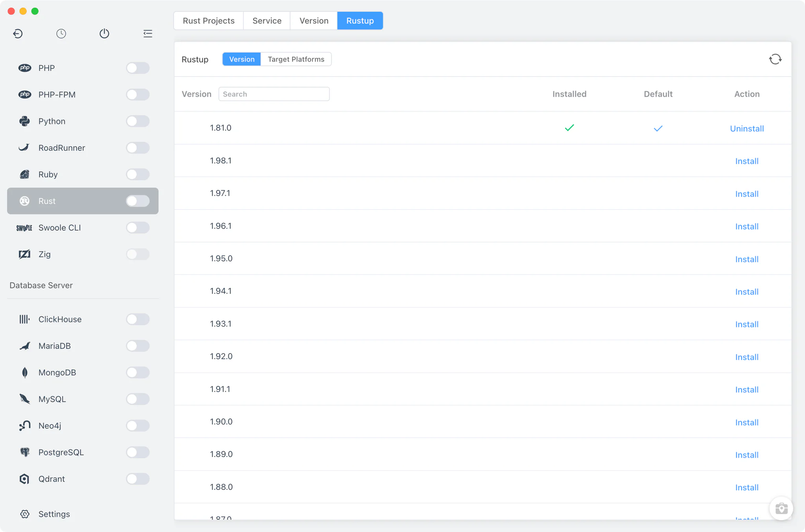Install Rust version 1.97.1
The image size is (805, 532).
[x=747, y=194]
